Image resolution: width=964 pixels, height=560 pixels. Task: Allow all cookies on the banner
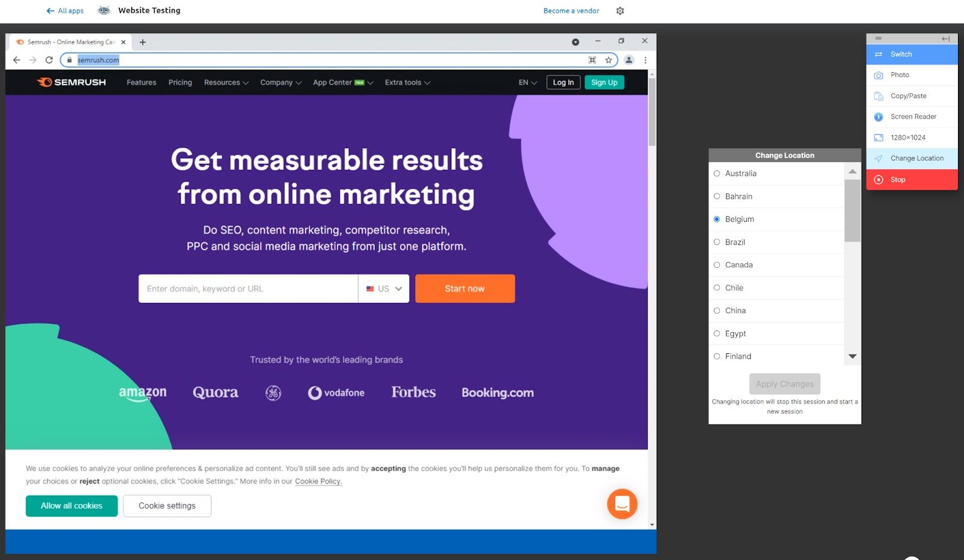71,506
